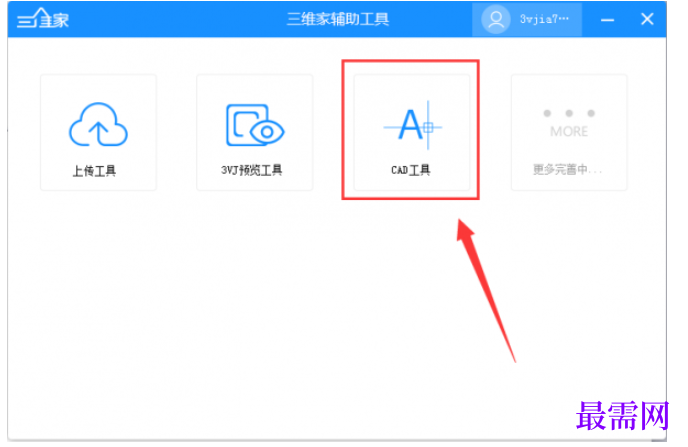Launch the 3VJ preview tool icon
The height and width of the screenshot is (447, 688).
(x=255, y=125)
